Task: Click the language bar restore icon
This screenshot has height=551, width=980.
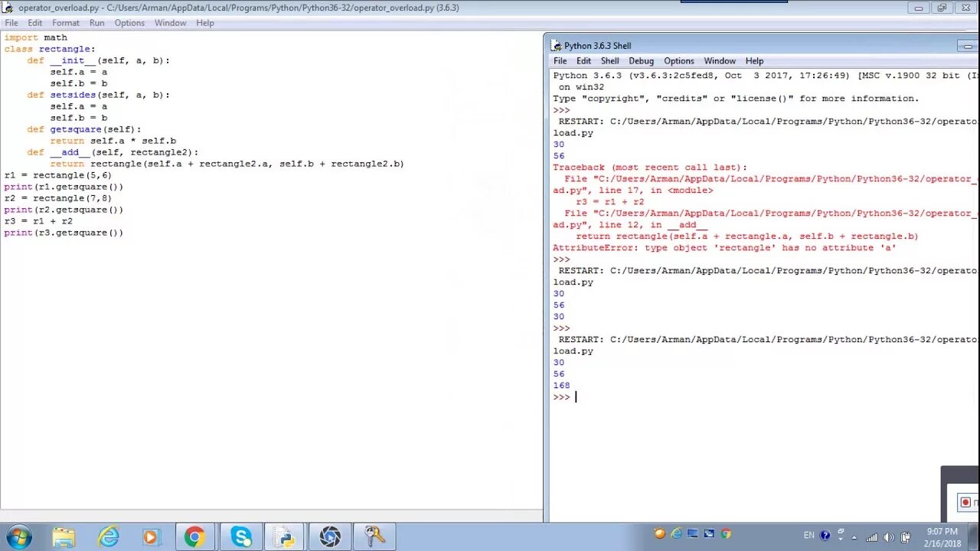Action: coord(841,531)
